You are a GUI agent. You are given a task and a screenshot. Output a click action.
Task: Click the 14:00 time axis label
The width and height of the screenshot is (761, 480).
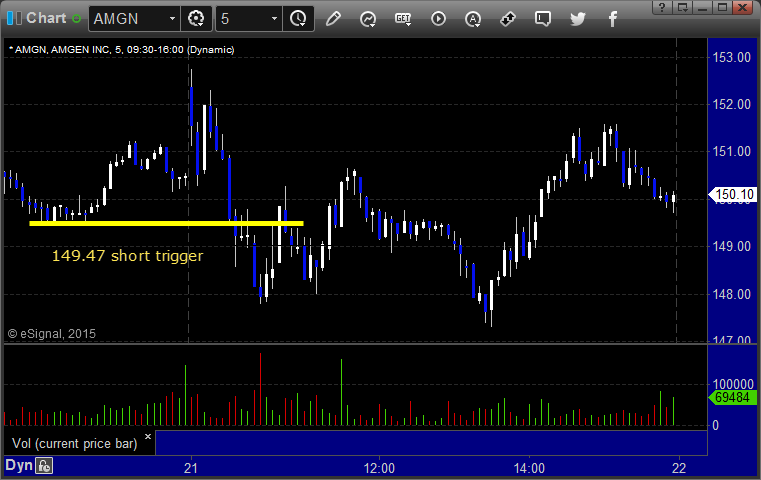point(529,468)
